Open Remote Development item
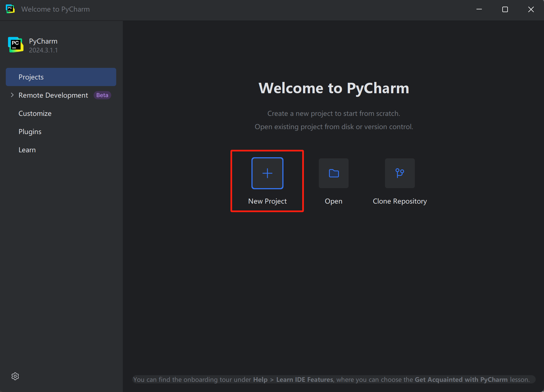Screen dimensions: 544x392 pyautogui.click(x=53, y=95)
